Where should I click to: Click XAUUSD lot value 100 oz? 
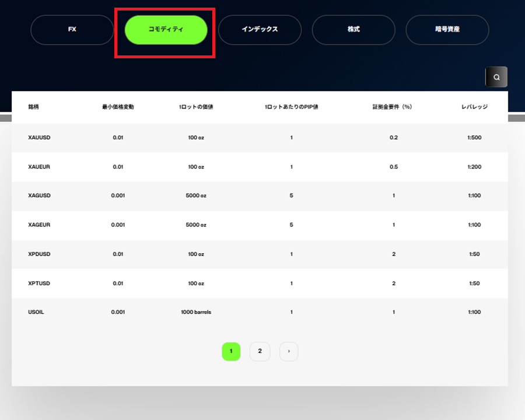click(x=196, y=138)
